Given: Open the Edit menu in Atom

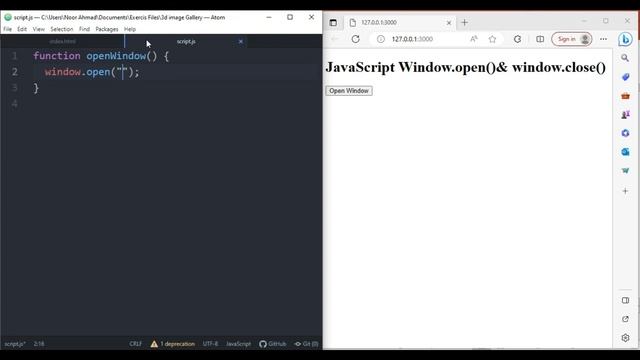Looking at the screenshot, I should pos(22,29).
